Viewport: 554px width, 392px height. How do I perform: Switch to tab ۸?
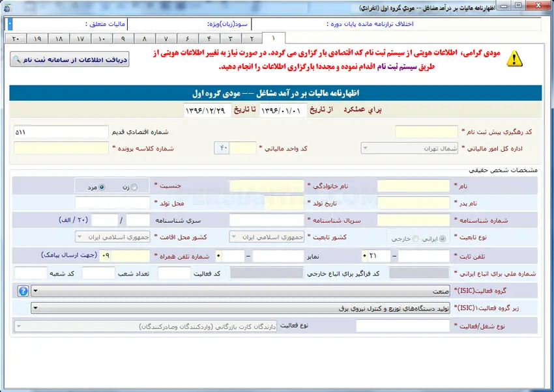144,38
